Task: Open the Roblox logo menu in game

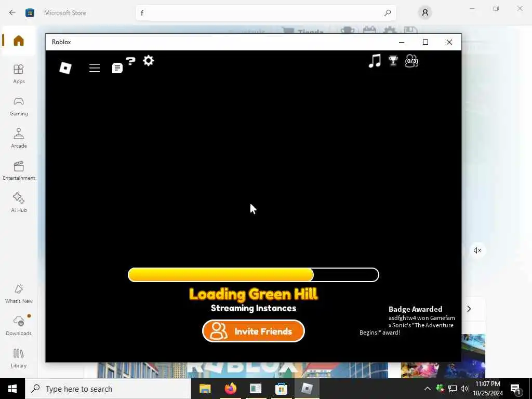Action: 65,68
